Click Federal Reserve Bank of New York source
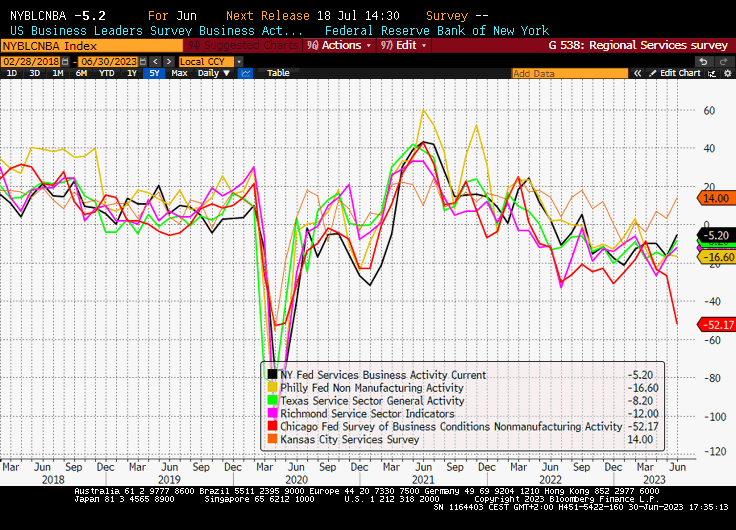This screenshot has height=530, width=736. point(437,31)
